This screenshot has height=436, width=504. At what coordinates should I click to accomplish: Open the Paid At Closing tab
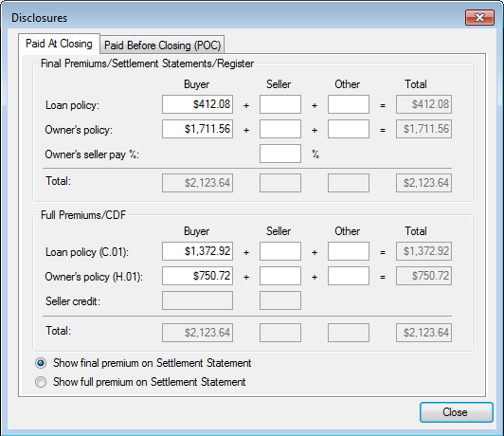[59, 44]
